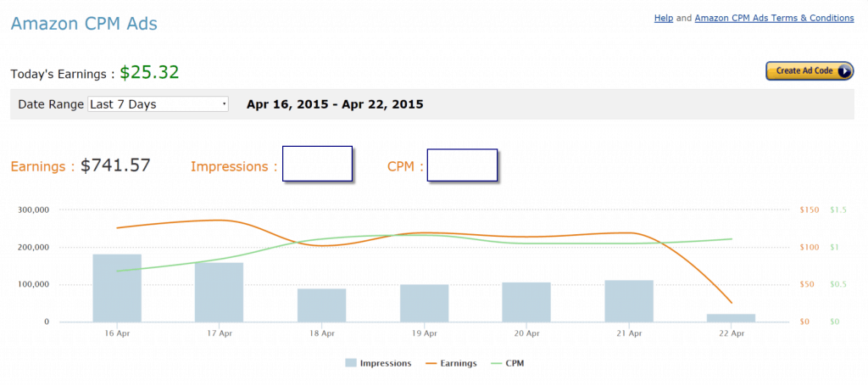868x386 pixels.
Task: Open Amazon CPM Ads Terms & Conditions link
Action: [x=774, y=19]
